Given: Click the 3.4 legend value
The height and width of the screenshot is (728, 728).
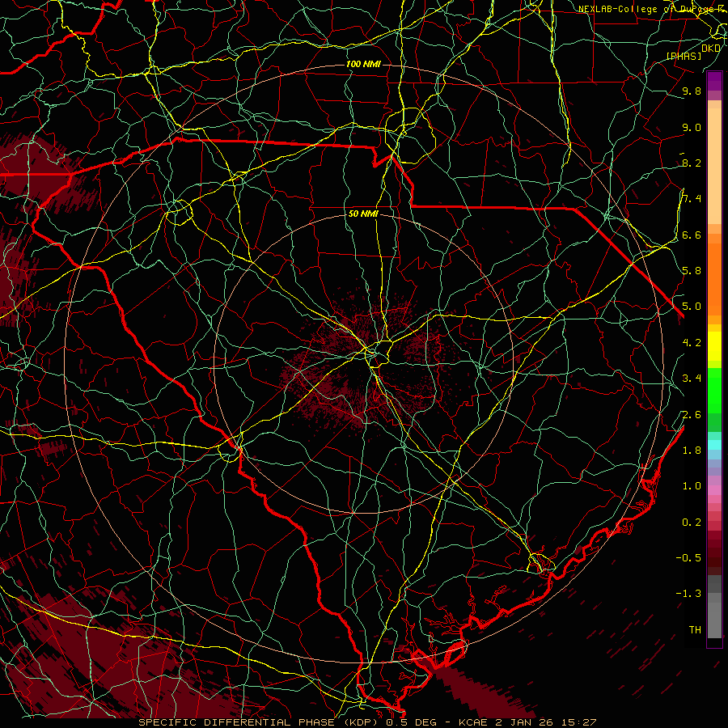Looking at the screenshot, I should (x=692, y=379).
